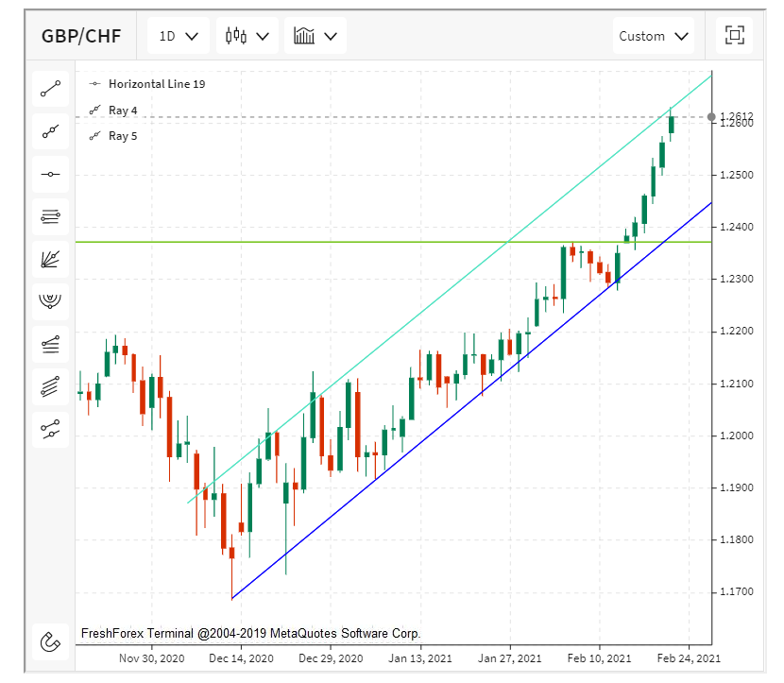The image size is (784, 683).
Task: Select Horizontal Line 19 in legend
Action: (147, 84)
